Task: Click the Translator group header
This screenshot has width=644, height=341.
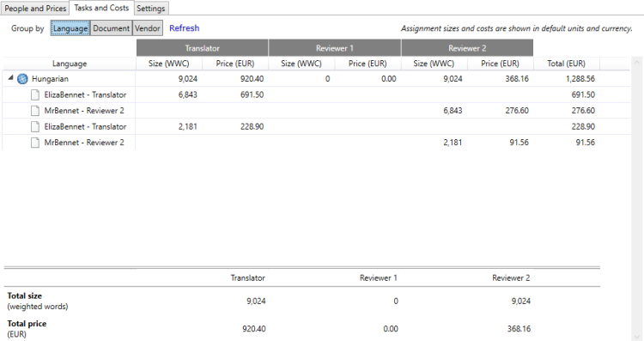Action: (x=202, y=48)
